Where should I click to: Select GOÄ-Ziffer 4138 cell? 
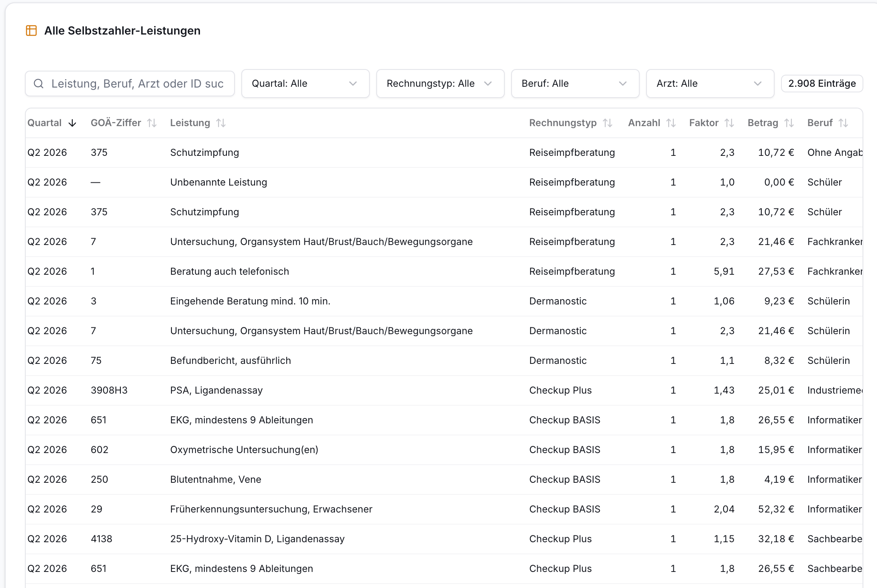(x=102, y=539)
